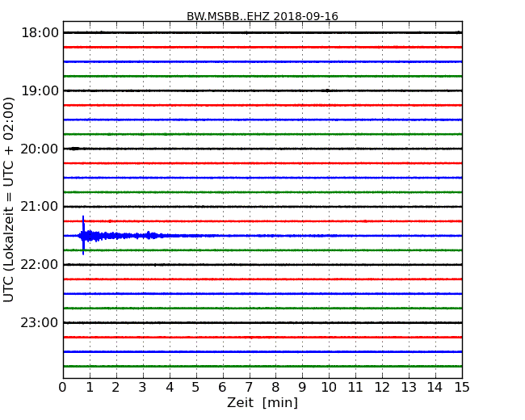Click the large seismic spike on the blue trace
The height and width of the screenshot is (420, 525).
pyautogui.click(x=83, y=235)
